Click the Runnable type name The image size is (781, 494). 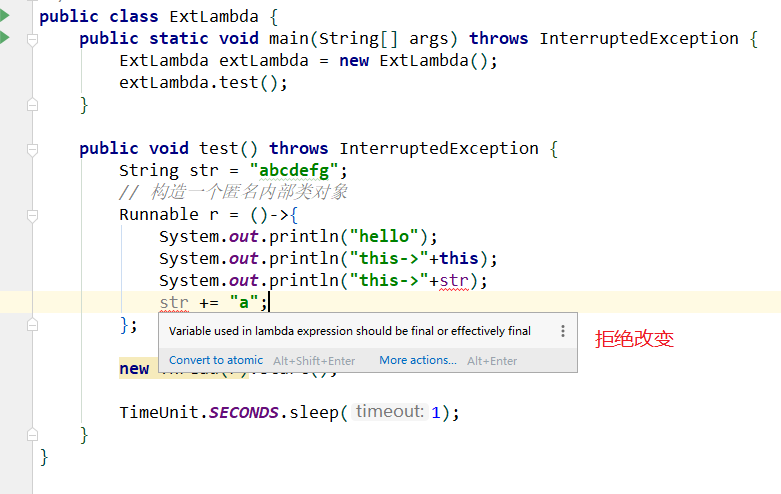click(159, 214)
